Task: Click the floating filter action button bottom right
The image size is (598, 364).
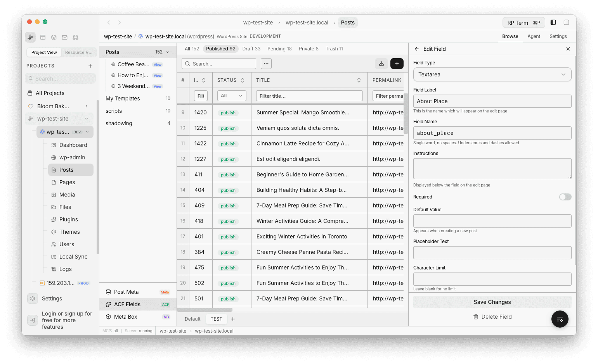Action: (560, 319)
